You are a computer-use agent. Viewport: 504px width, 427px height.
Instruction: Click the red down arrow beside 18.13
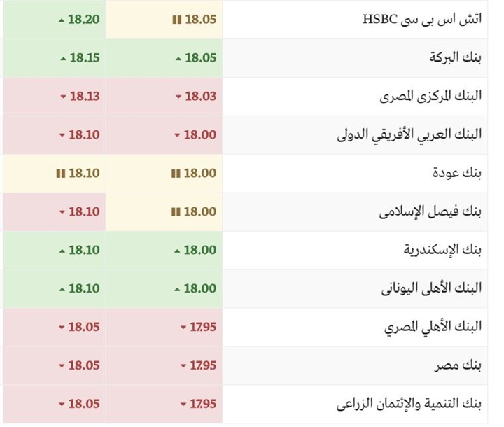click(62, 97)
